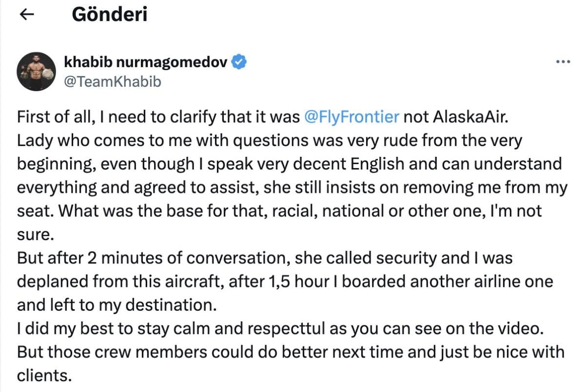Click the line starting "everything and agreed"
This screenshot has height=392, width=585.
point(292,187)
